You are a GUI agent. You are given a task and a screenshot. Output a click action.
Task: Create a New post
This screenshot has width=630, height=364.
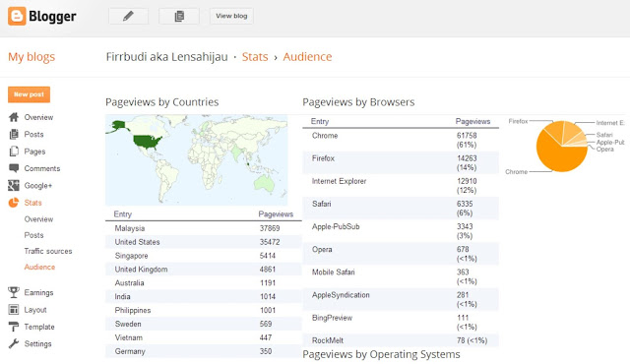(29, 94)
